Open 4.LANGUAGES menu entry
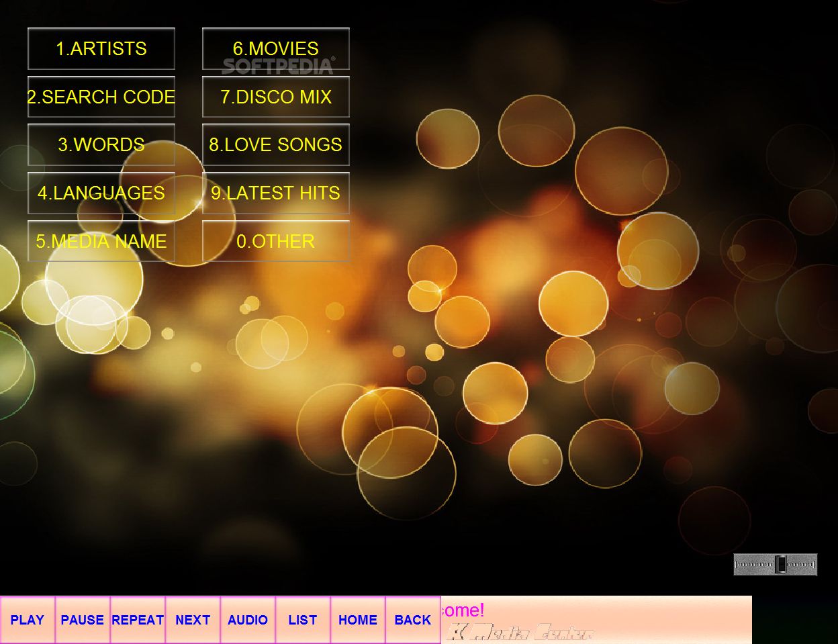Image resolution: width=838 pixels, height=644 pixels. [101, 193]
